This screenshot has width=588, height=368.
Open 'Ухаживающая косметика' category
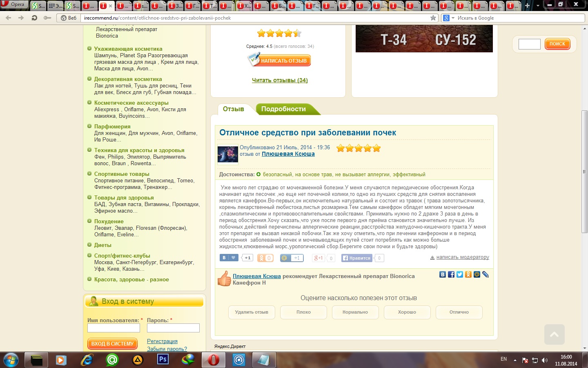tap(128, 49)
